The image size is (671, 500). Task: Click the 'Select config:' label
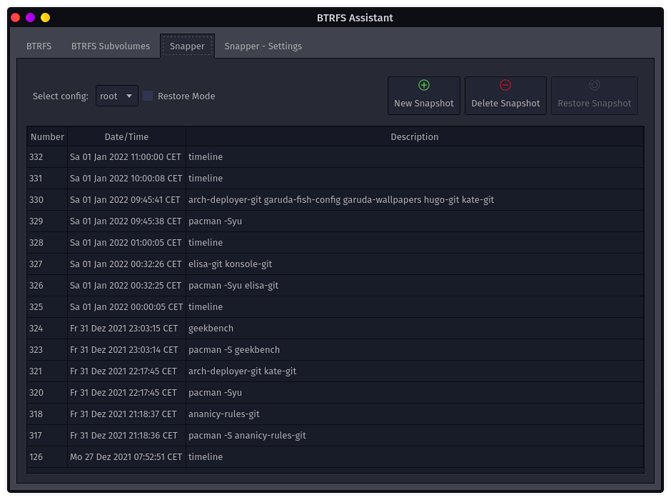click(x=60, y=96)
